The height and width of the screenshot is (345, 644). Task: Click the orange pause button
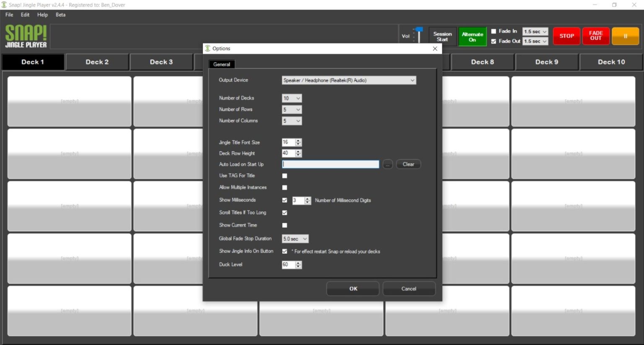pos(625,36)
